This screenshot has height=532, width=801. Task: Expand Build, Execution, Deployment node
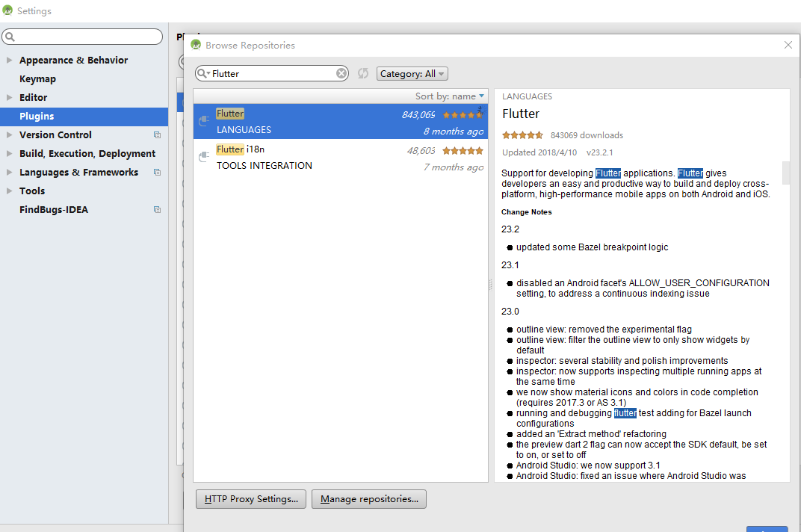[9, 153]
